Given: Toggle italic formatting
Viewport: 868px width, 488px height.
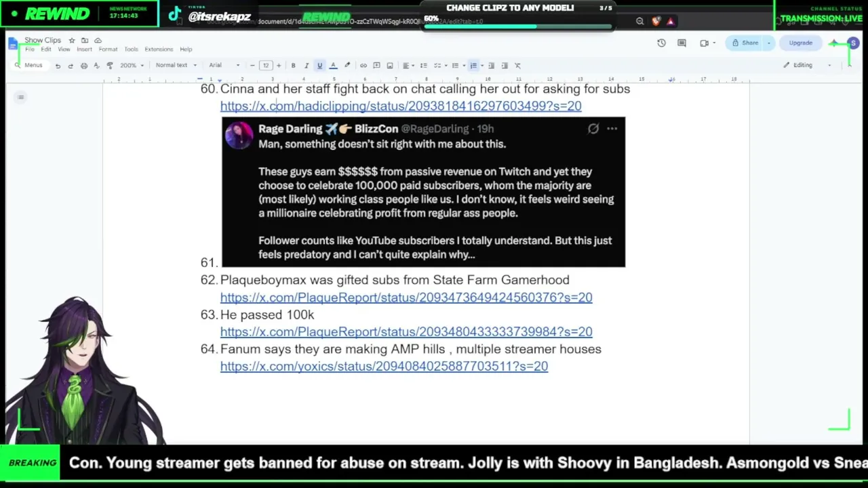Looking at the screenshot, I should click(307, 66).
